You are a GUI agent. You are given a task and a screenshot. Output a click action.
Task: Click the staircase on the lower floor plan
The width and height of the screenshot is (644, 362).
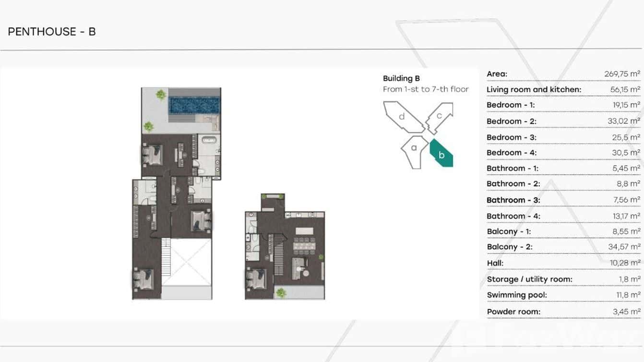(x=275, y=254)
